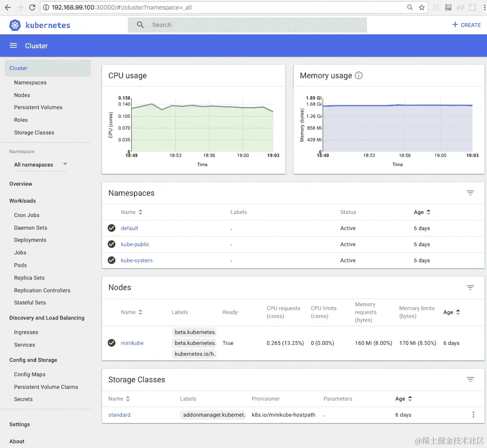Open Storage Classes in the sidebar
This screenshot has height=448, width=487.
pos(34,133)
